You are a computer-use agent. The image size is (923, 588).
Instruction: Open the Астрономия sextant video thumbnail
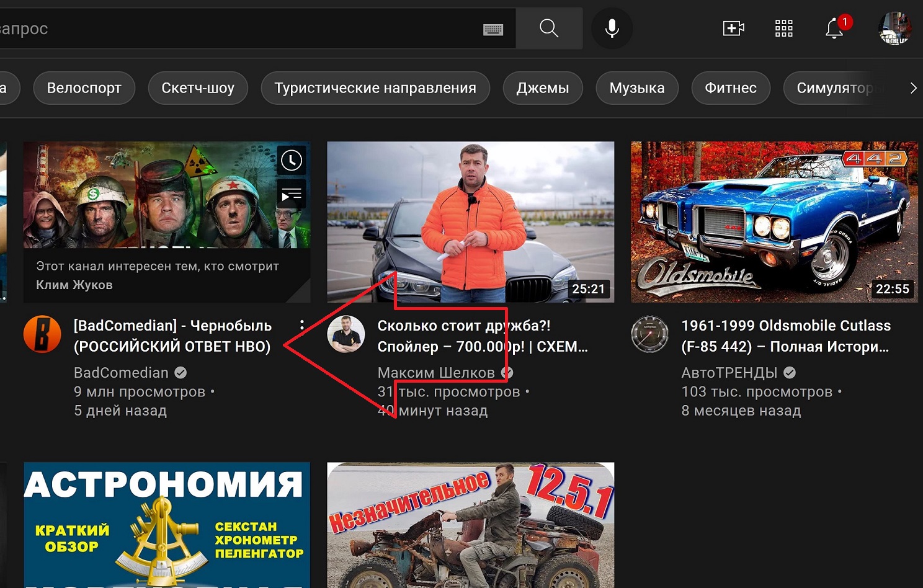pyautogui.click(x=167, y=525)
